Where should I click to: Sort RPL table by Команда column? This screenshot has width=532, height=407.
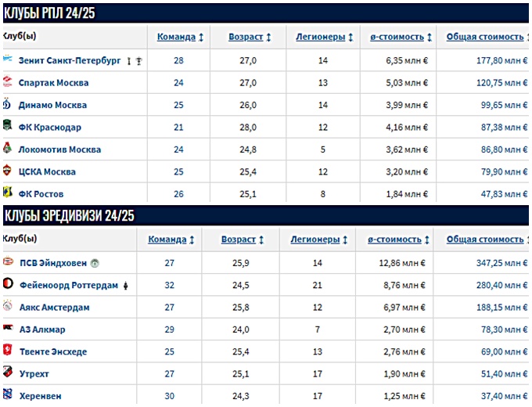point(180,37)
